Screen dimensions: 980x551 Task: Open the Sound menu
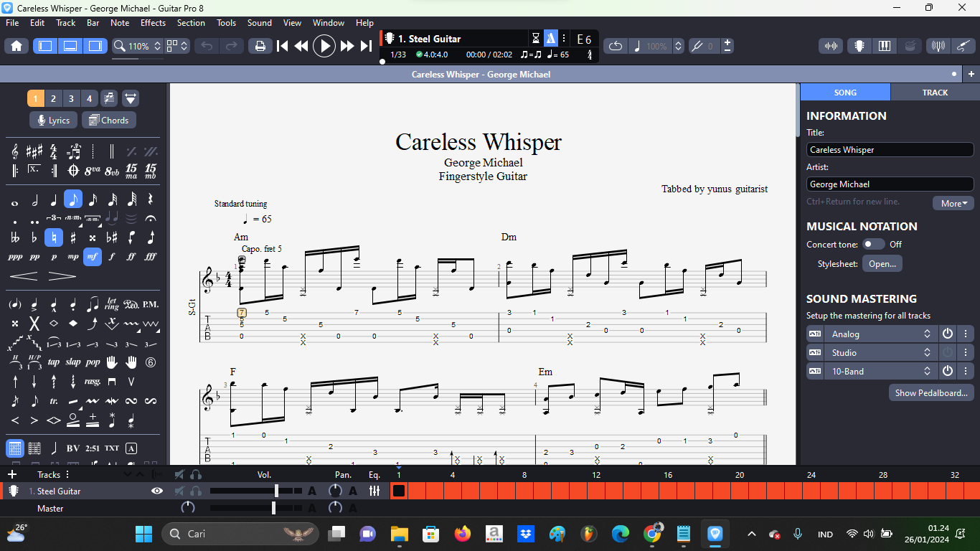tap(260, 23)
